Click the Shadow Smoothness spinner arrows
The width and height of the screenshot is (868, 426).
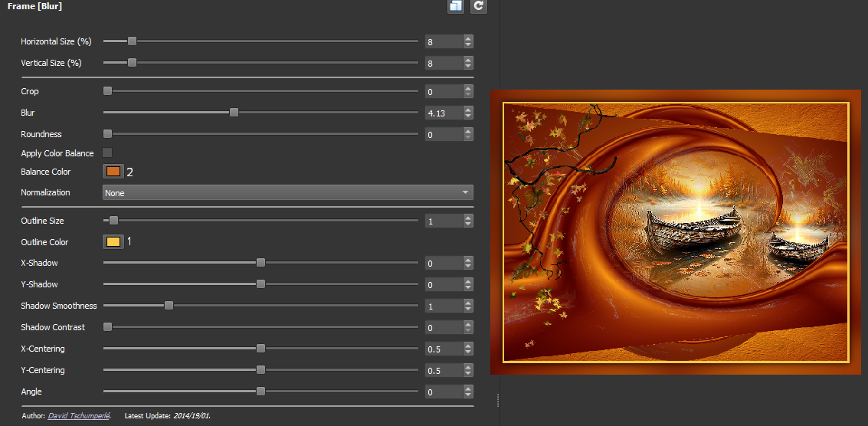point(468,306)
